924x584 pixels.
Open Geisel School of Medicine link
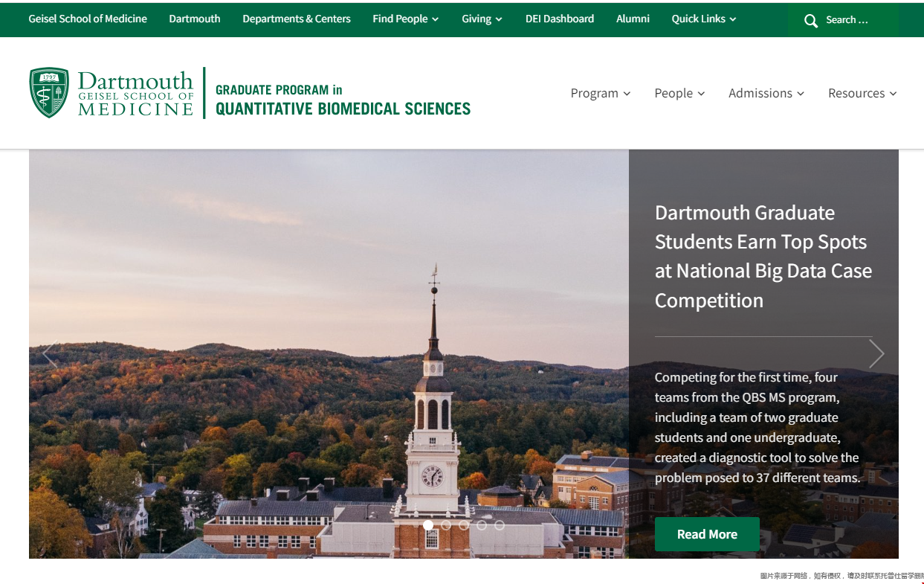pos(88,19)
